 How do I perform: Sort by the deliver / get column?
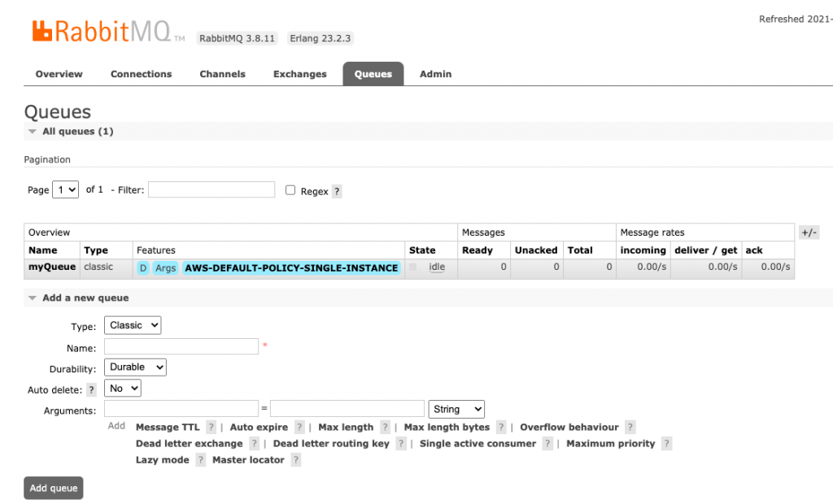706,250
